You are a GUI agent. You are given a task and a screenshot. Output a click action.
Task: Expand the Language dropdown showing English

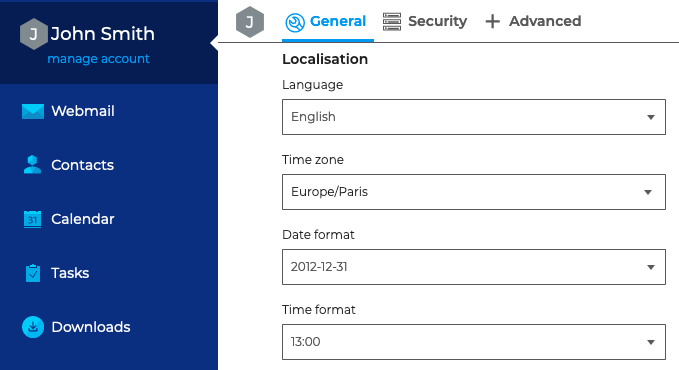click(x=474, y=117)
